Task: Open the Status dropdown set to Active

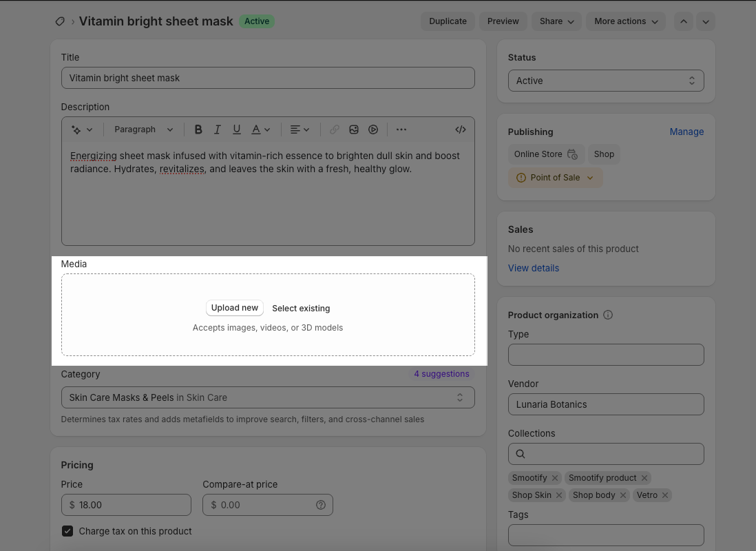Action: [x=606, y=81]
